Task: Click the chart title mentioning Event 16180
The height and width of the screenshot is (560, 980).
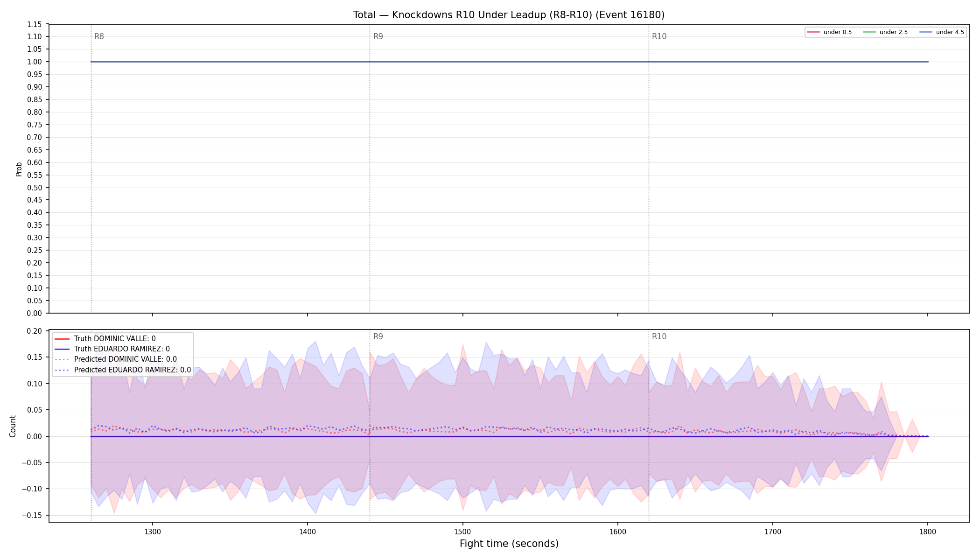Action: click(x=509, y=15)
